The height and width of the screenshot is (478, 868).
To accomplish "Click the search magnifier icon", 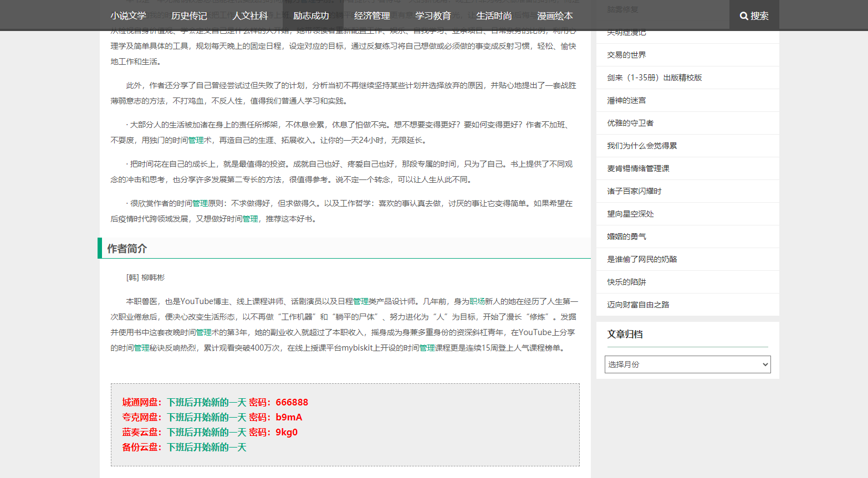I will (744, 16).
